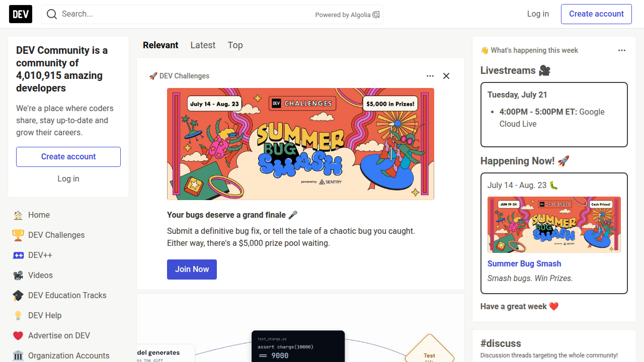Click Create account in sidebar card

pyautogui.click(x=68, y=157)
